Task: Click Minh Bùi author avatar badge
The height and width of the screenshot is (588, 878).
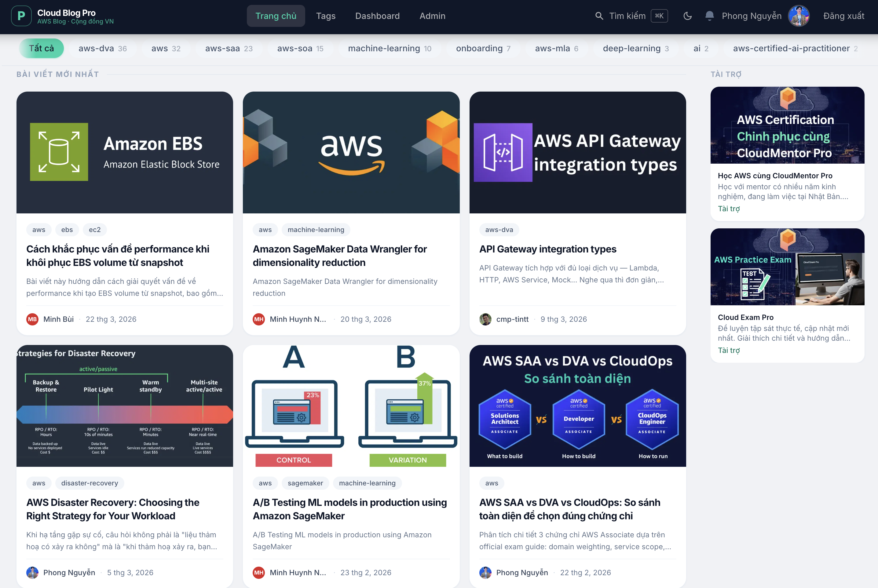Action: click(32, 319)
